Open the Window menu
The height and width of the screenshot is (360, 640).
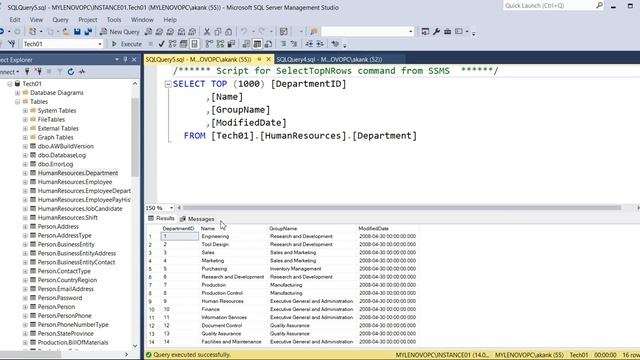point(142,20)
